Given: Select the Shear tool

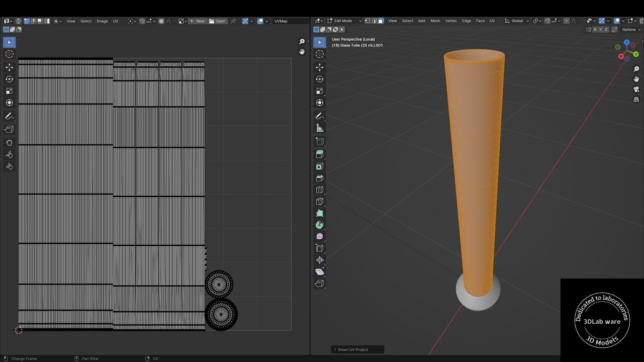Looking at the screenshot, I should (319, 272).
